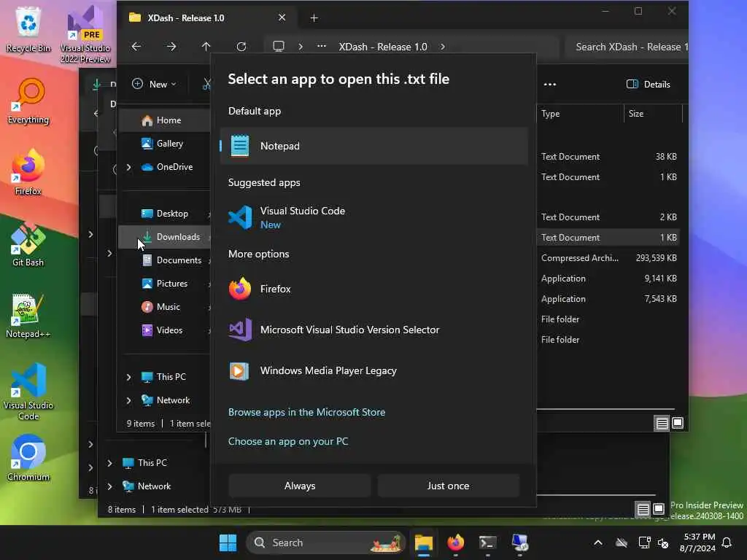This screenshot has width=747, height=560.
Task: Select the 38 KB Text Document row
Action: pos(608,156)
